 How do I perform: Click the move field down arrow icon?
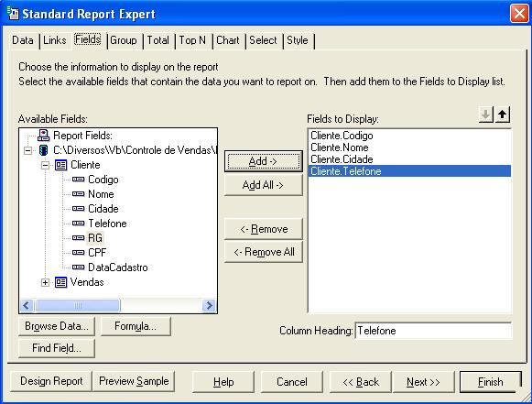[x=486, y=115]
